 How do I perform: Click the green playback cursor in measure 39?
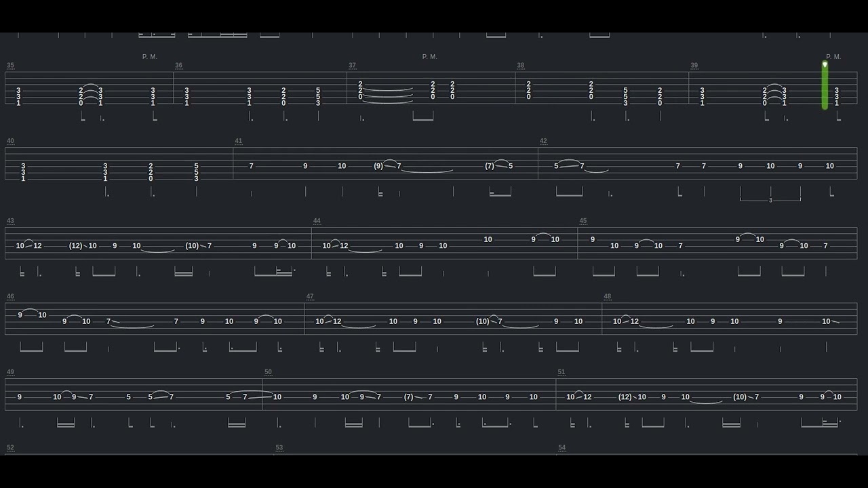point(825,85)
